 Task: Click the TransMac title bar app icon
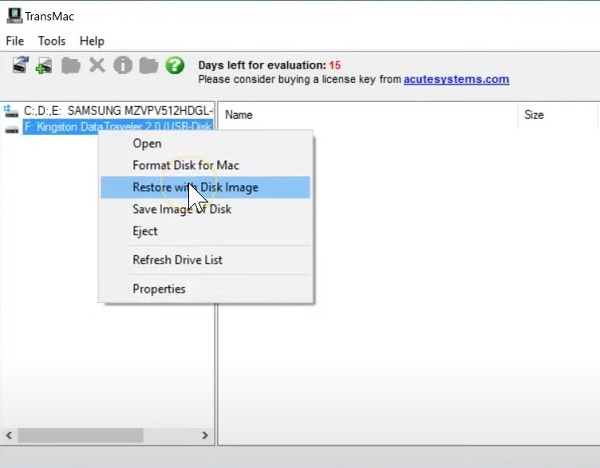[x=15, y=16]
